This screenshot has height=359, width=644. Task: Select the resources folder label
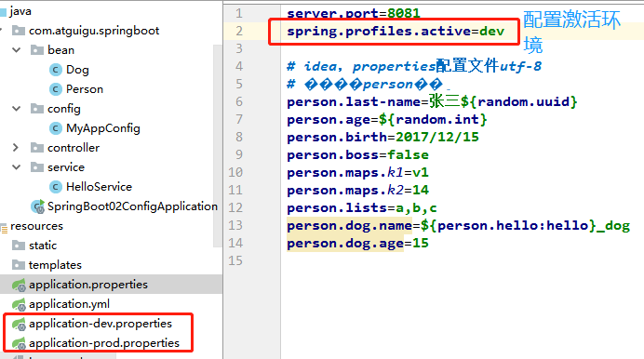(36, 226)
